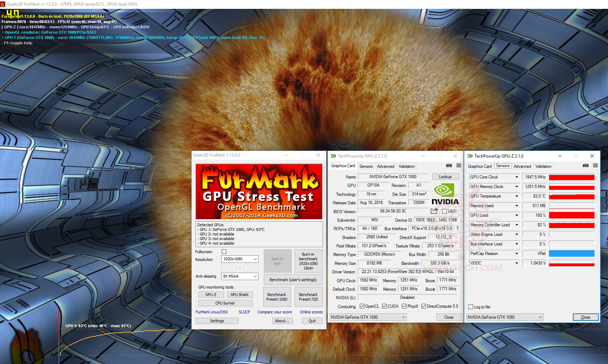Open the Anti-aliasing 8X MSAA dropdown
608x364 pixels.
240,276
